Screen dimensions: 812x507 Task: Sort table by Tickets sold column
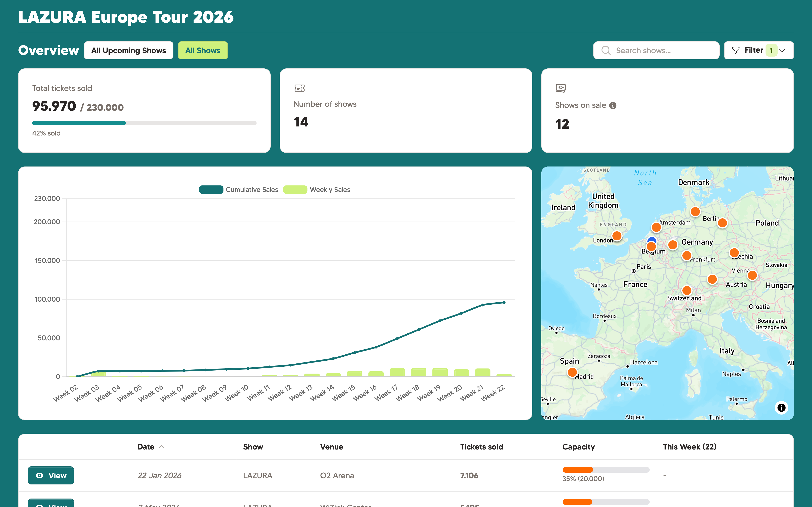482,447
